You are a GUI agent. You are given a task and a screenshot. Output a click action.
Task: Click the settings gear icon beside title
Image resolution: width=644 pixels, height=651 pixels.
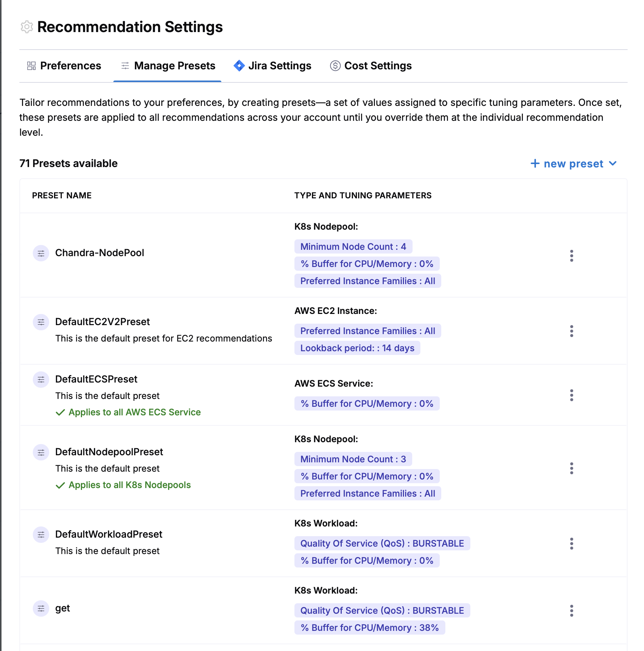(x=27, y=27)
